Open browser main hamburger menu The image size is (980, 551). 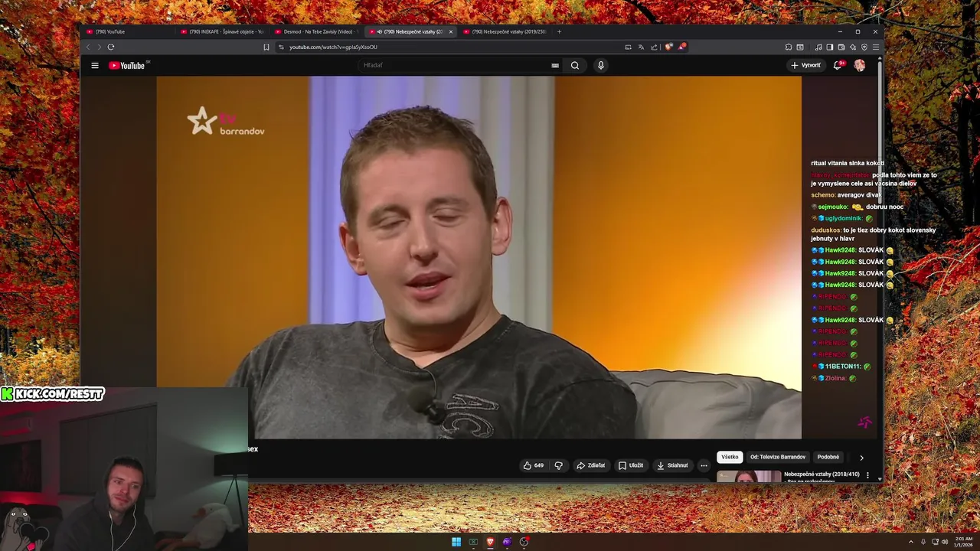(876, 47)
